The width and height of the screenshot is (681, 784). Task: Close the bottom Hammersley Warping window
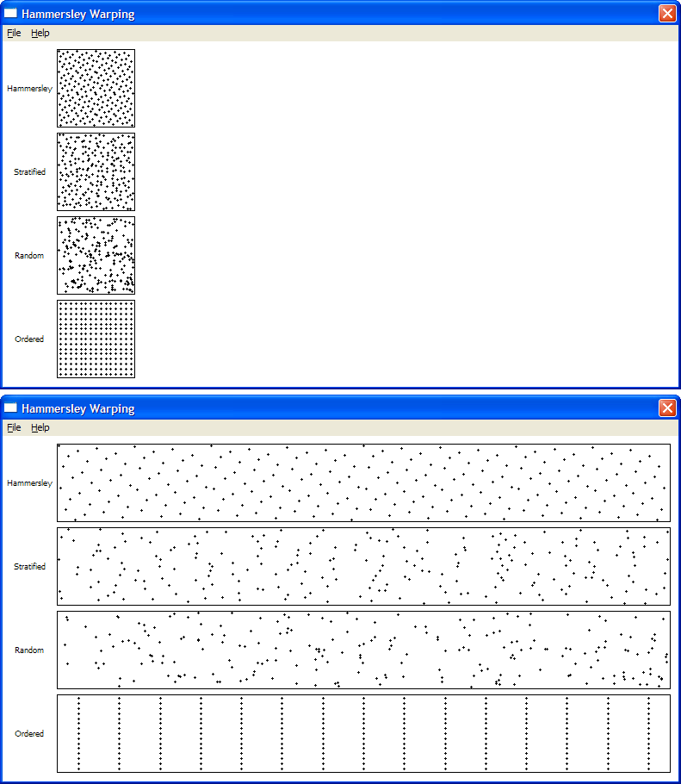click(x=667, y=408)
